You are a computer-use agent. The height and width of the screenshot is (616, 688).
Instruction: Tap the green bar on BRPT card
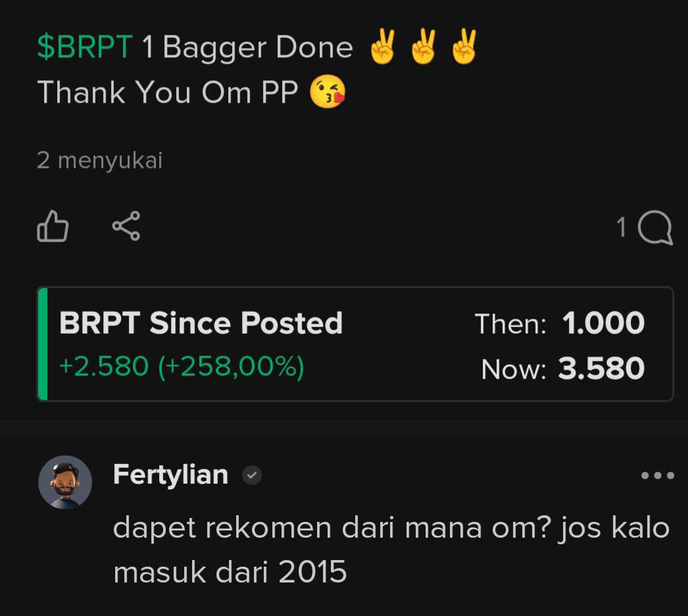pyautogui.click(x=43, y=344)
